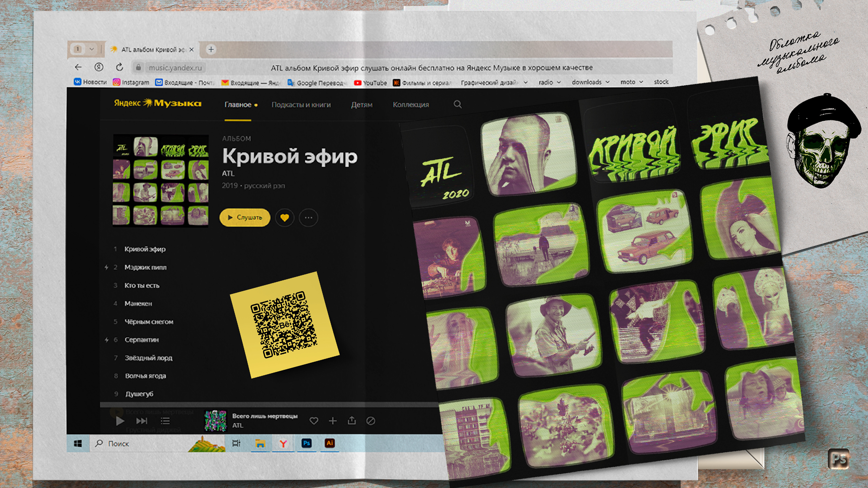The width and height of the screenshot is (868, 488).
Task: Skip to next track in player bar
Action: pos(142,421)
